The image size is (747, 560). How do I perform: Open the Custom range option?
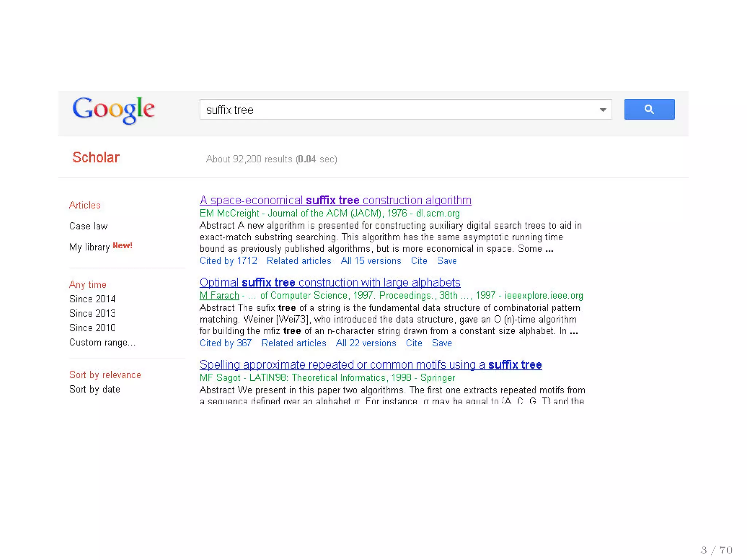tap(102, 342)
